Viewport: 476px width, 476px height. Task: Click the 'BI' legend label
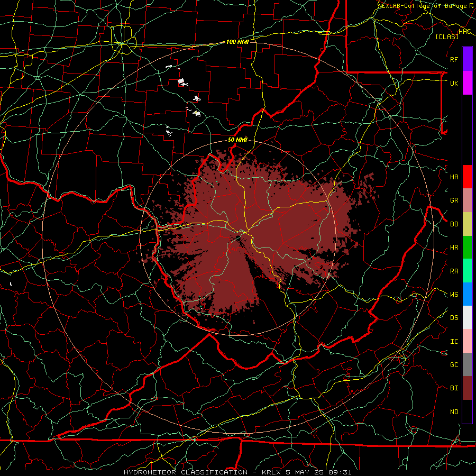pos(454,388)
